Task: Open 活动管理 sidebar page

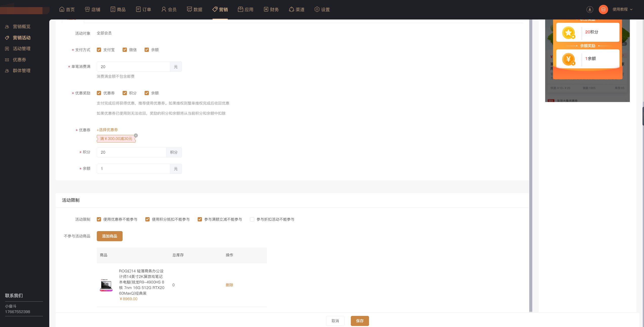Action: point(21,49)
